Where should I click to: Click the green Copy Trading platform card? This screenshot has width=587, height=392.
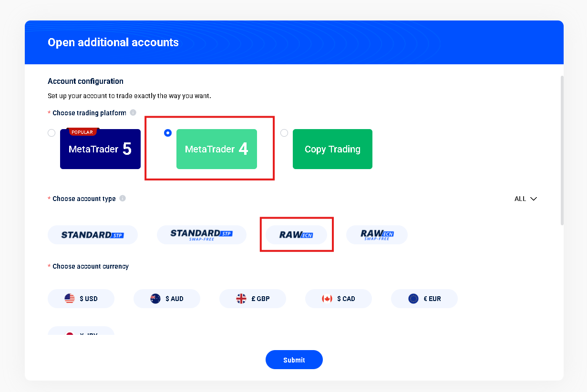(332, 149)
